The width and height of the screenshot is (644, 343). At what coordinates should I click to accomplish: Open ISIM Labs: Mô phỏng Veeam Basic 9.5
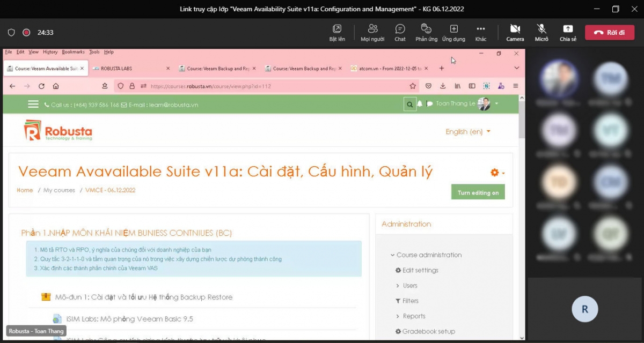(x=129, y=319)
